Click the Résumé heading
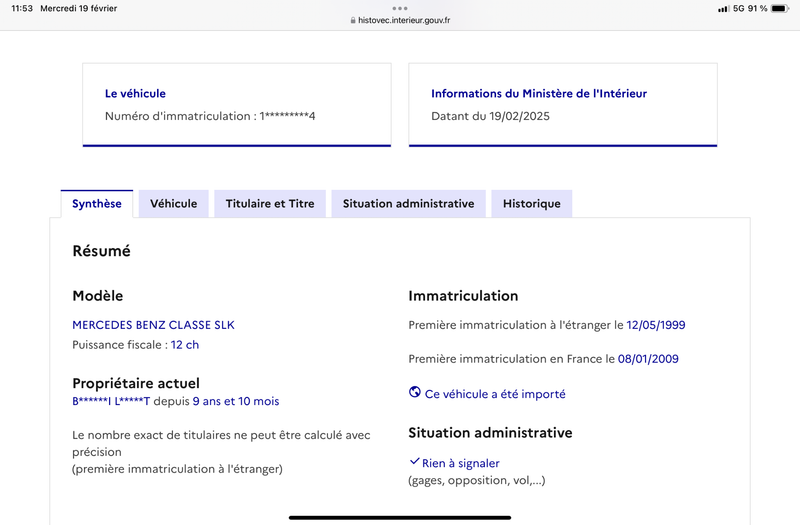This screenshot has height=525, width=800. [x=102, y=251]
